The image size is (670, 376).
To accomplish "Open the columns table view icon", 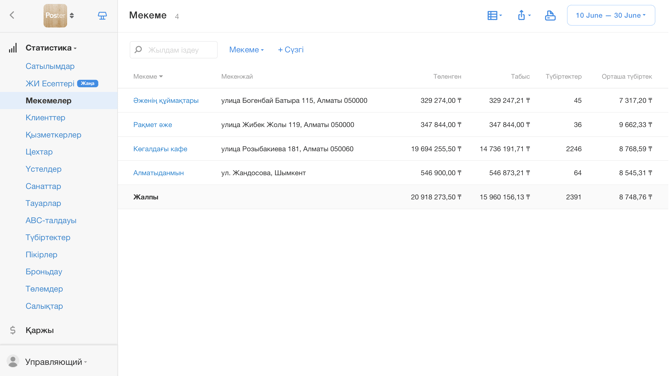I will (494, 15).
